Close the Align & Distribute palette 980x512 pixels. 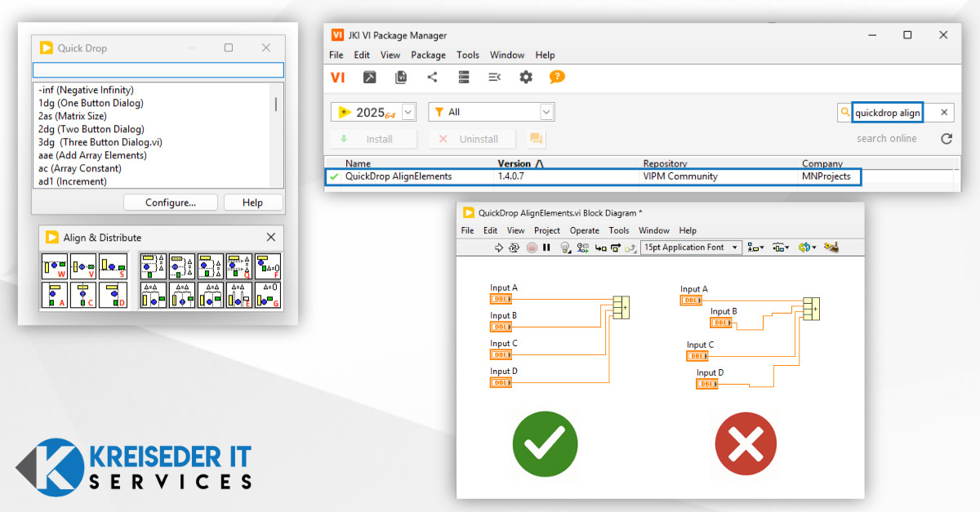271,238
